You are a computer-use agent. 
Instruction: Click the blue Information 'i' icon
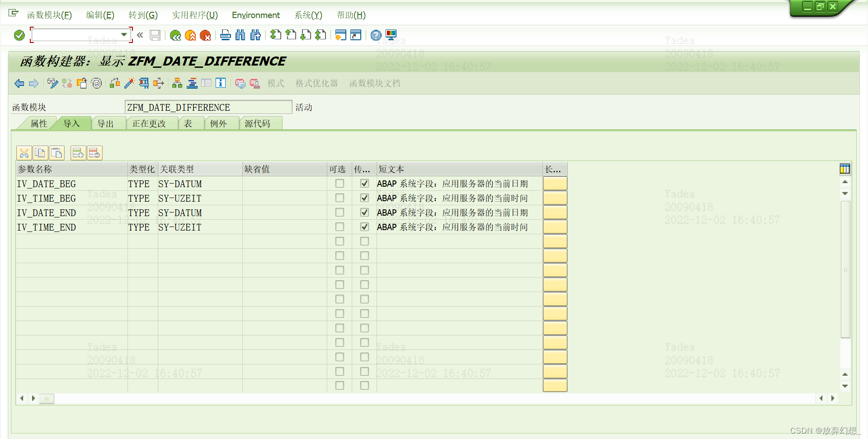tap(221, 83)
